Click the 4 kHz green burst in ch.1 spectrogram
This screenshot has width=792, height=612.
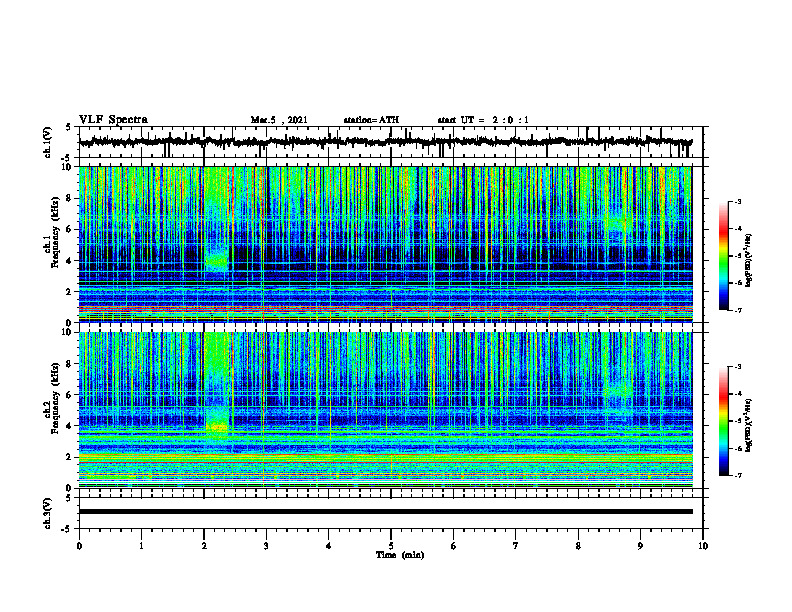[x=217, y=261]
